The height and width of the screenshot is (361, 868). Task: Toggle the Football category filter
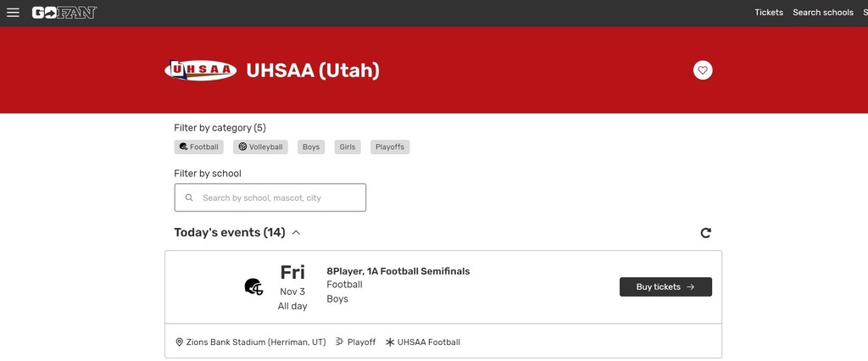[198, 147]
